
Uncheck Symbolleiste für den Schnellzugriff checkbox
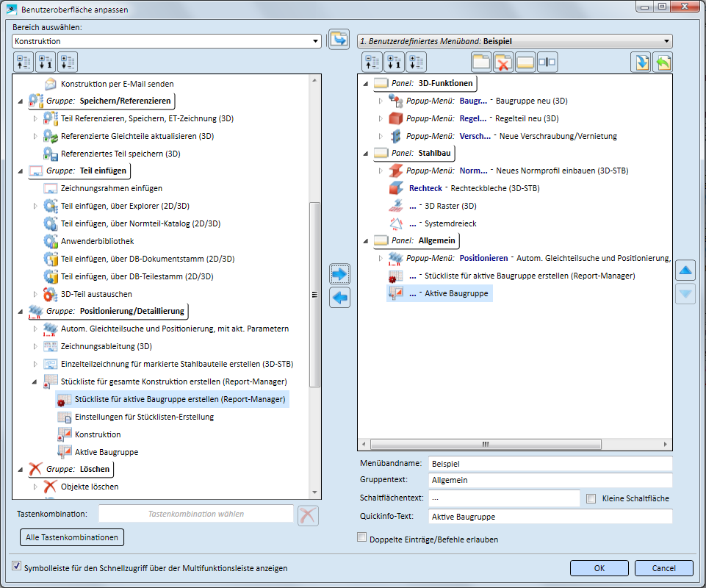point(17,567)
